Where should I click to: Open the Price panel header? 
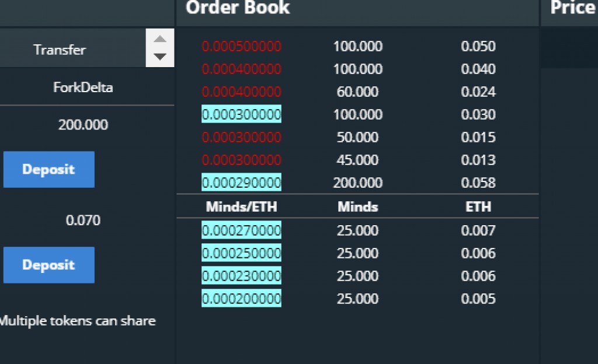coord(572,8)
